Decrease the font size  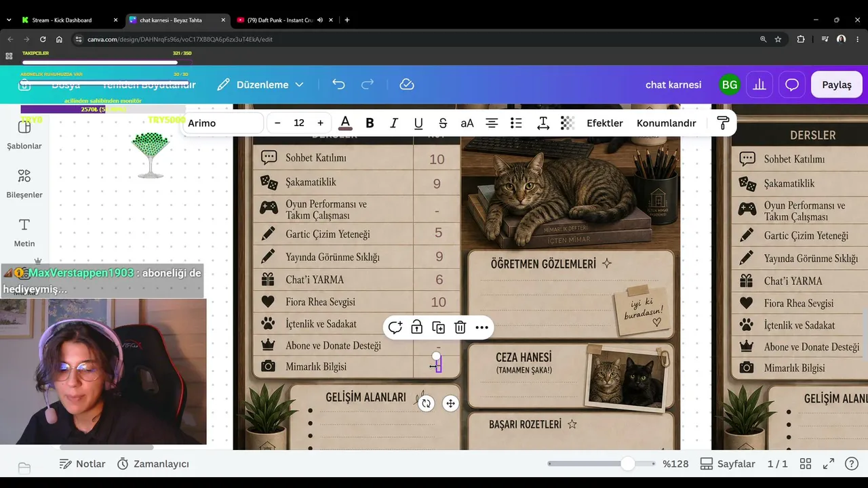[277, 123]
